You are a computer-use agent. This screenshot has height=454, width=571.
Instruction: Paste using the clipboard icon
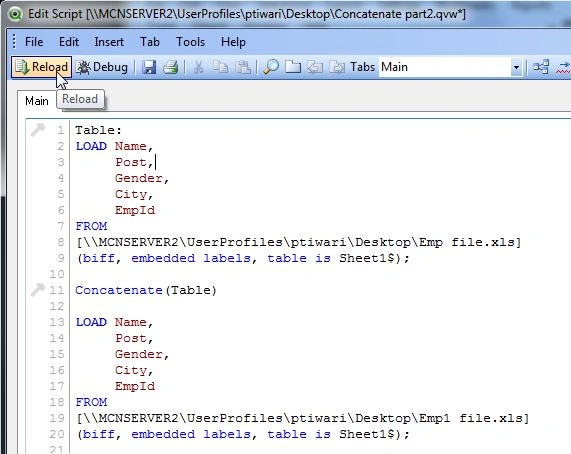(243, 67)
